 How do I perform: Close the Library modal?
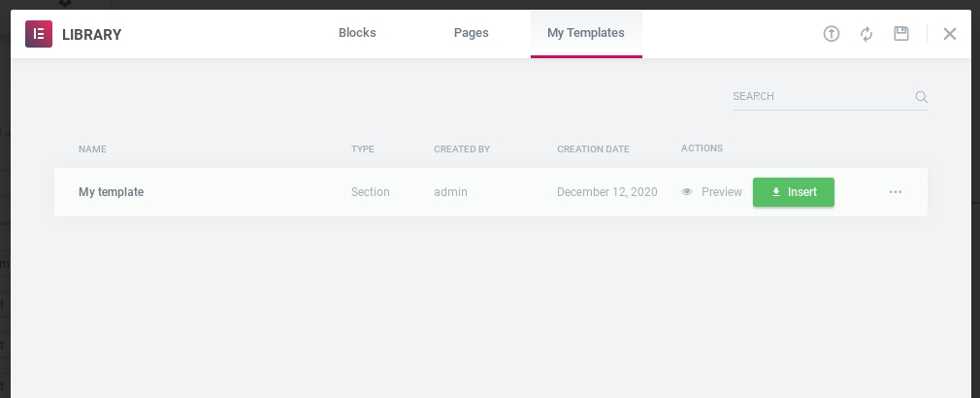pyautogui.click(x=950, y=34)
